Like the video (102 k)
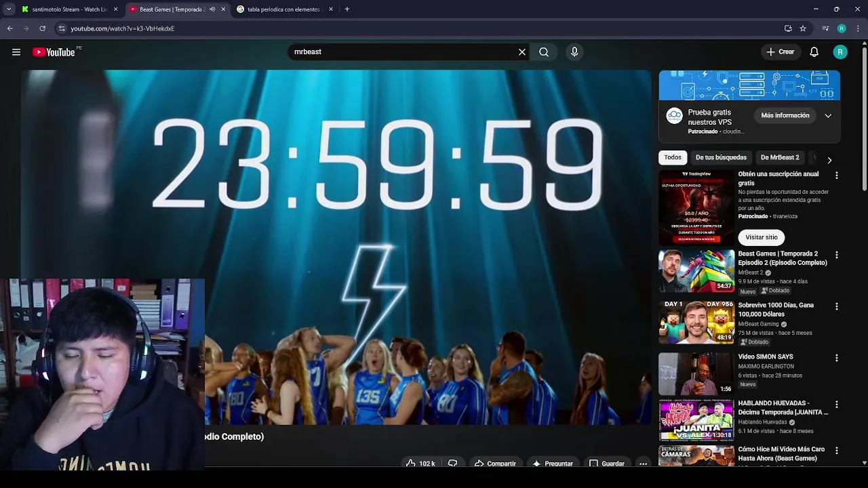The height and width of the screenshot is (488, 868). click(420, 464)
